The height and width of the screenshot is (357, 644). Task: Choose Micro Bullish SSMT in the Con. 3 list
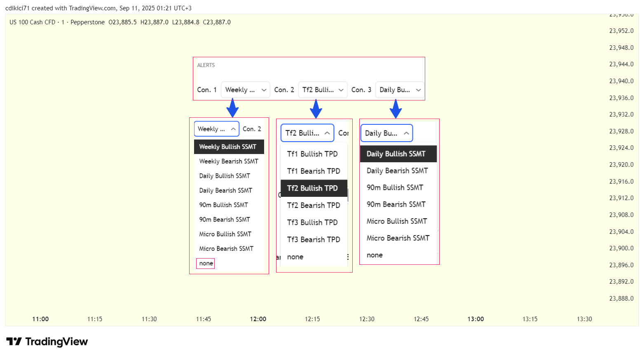point(398,222)
